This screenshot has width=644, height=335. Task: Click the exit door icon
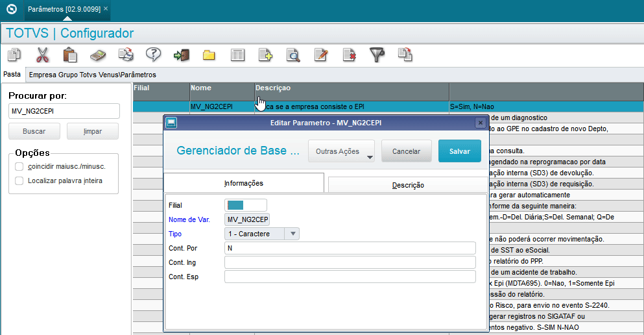point(181,55)
